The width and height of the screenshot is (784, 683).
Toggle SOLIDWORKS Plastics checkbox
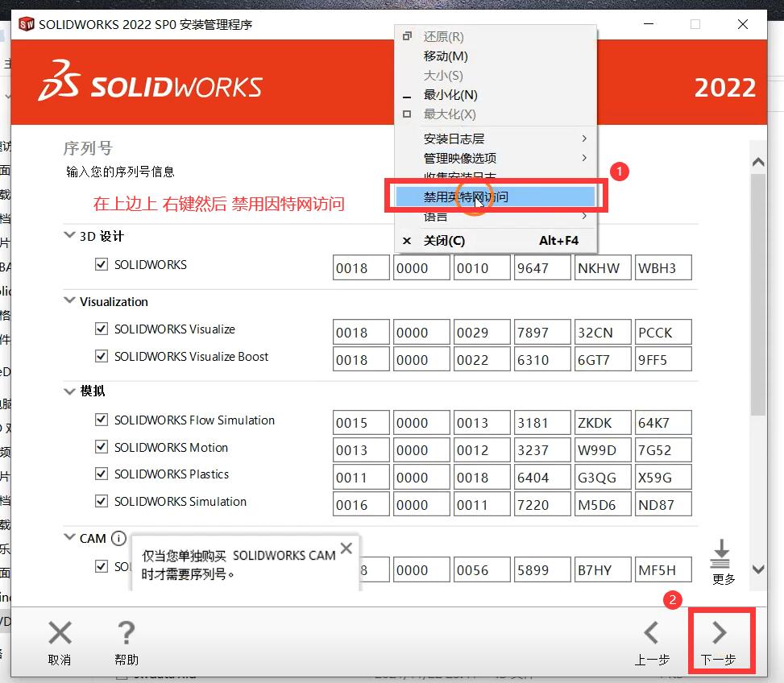(102, 473)
